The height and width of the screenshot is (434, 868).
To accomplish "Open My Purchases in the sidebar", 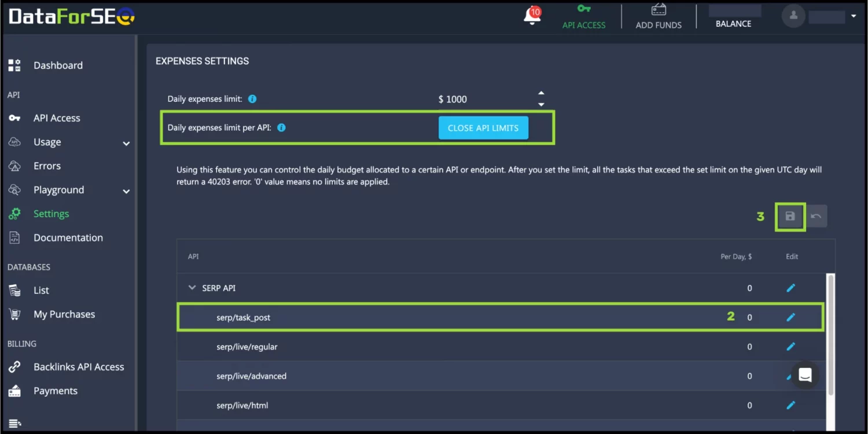I will click(64, 314).
